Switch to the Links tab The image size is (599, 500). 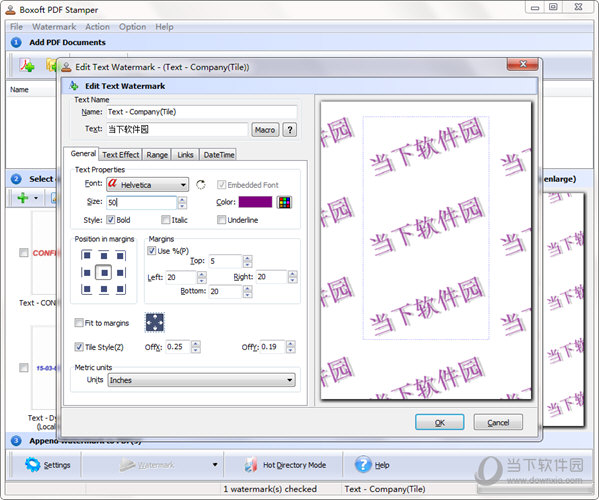(185, 155)
